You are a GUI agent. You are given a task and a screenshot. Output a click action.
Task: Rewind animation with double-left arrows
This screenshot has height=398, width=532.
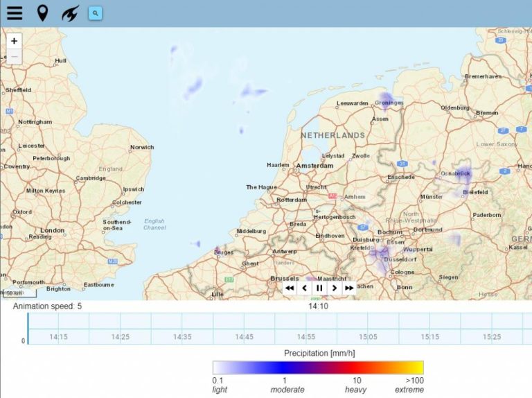[290, 288]
